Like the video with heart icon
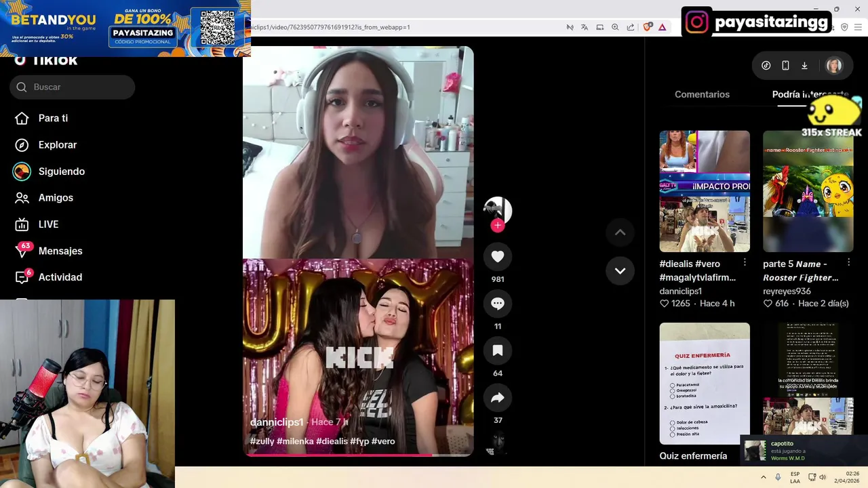 click(x=498, y=257)
